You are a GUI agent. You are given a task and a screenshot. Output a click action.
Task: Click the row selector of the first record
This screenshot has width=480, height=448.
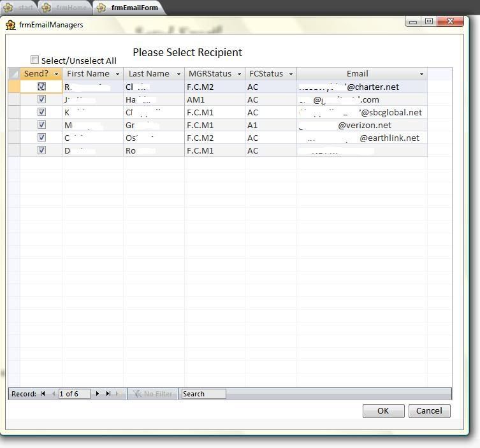click(14, 87)
